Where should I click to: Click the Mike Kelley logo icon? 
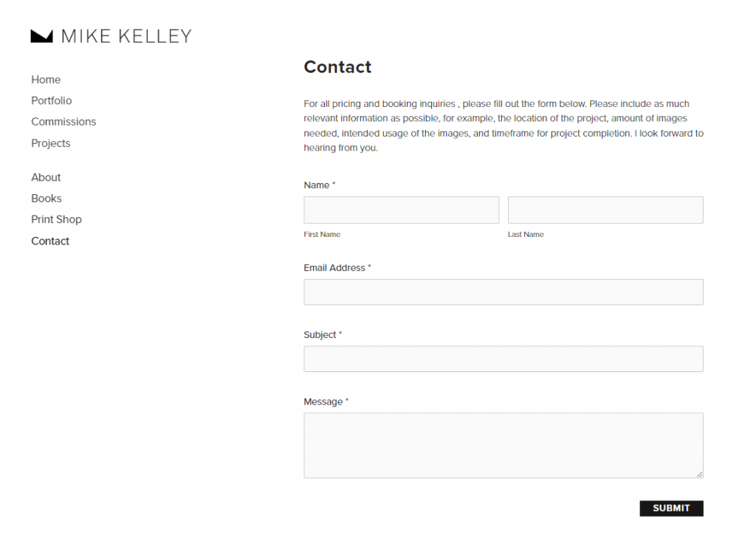pos(41,35)
